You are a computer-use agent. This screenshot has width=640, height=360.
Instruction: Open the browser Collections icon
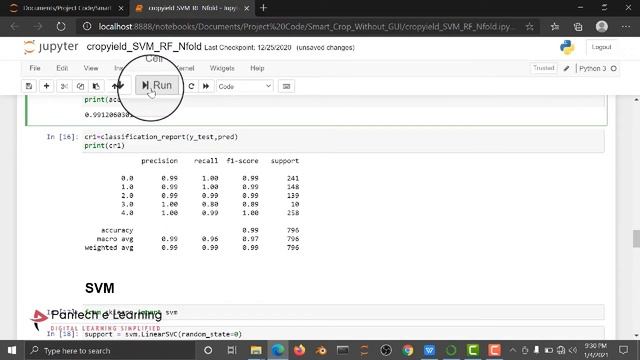[578, 27]
